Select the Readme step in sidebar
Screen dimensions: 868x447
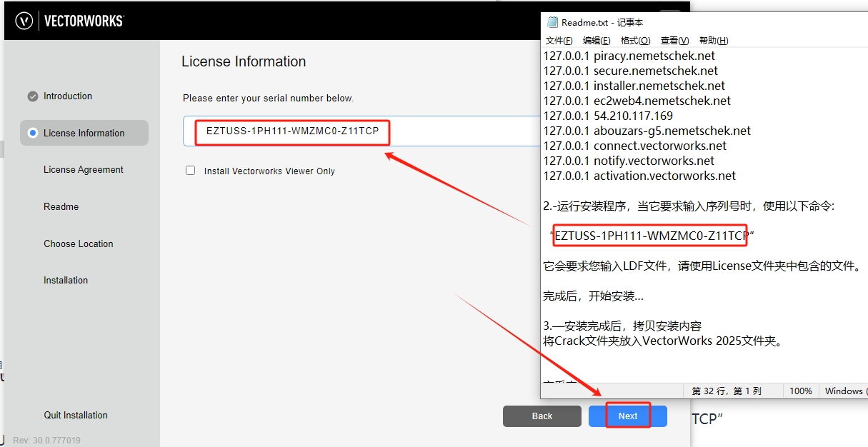(61, 206)
